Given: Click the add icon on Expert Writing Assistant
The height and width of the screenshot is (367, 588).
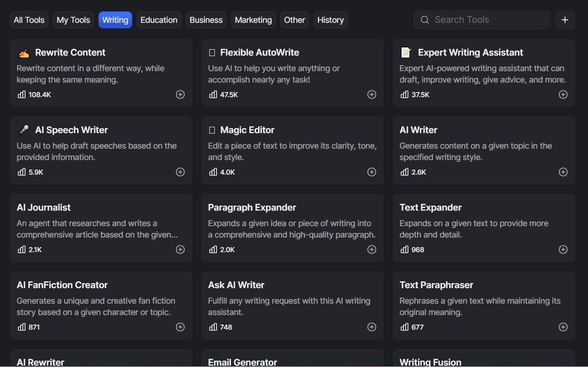Looking at the screenshot, I should point(563,94).
